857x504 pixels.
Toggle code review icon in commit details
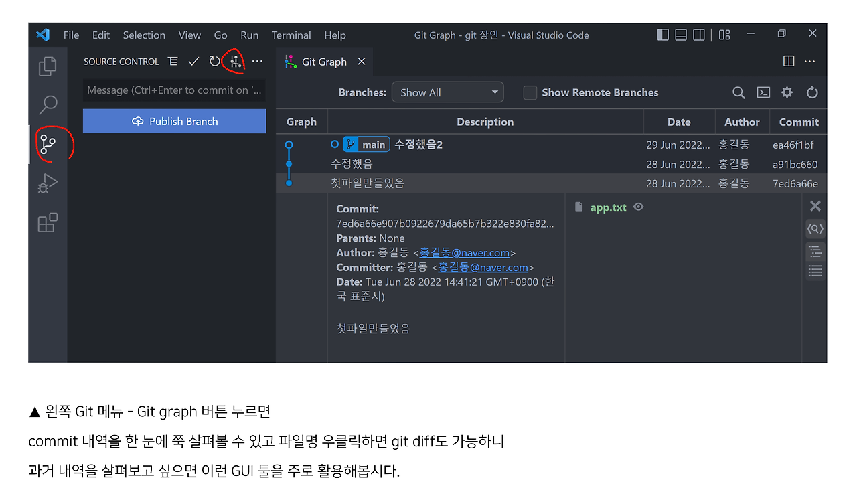[x=815, y=228]
